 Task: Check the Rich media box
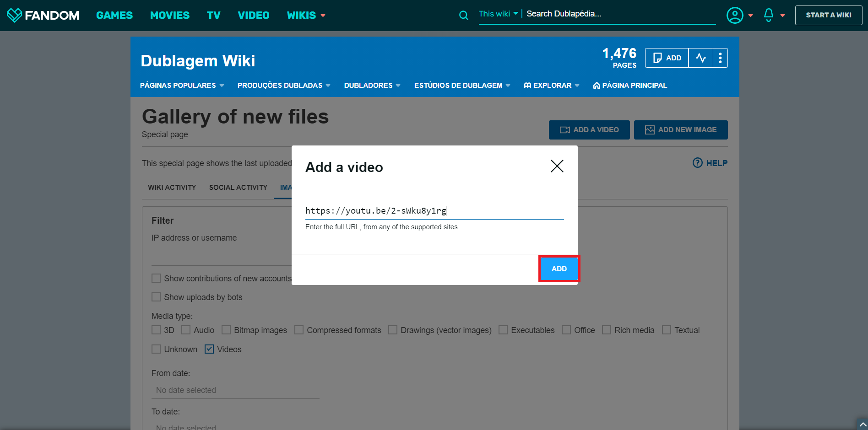(x=607, y=330)
